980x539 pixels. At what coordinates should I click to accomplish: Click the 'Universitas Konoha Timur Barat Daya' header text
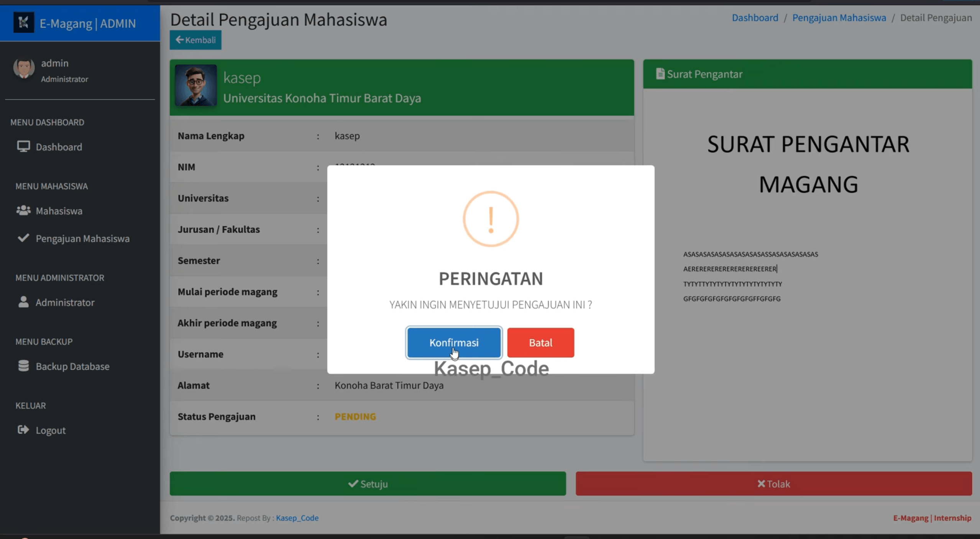(x=322, y=98)
